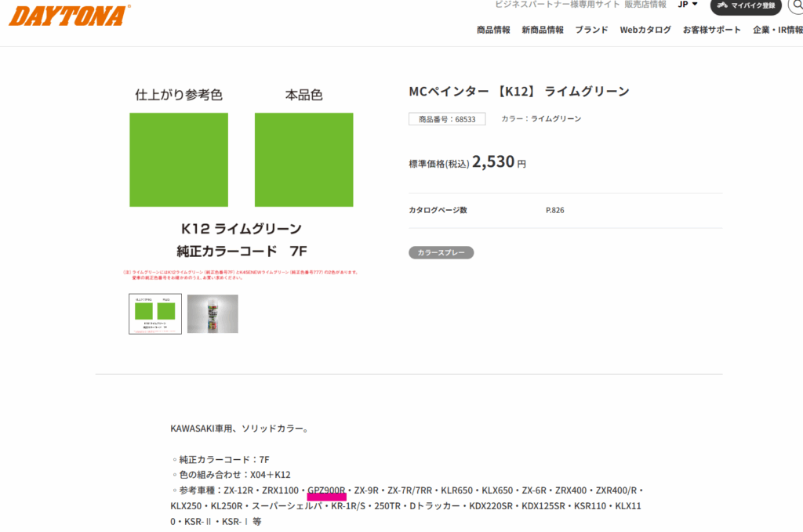Click the DAYTONA logo
Screen dimensions: 803x532
(x=69, y=15)
